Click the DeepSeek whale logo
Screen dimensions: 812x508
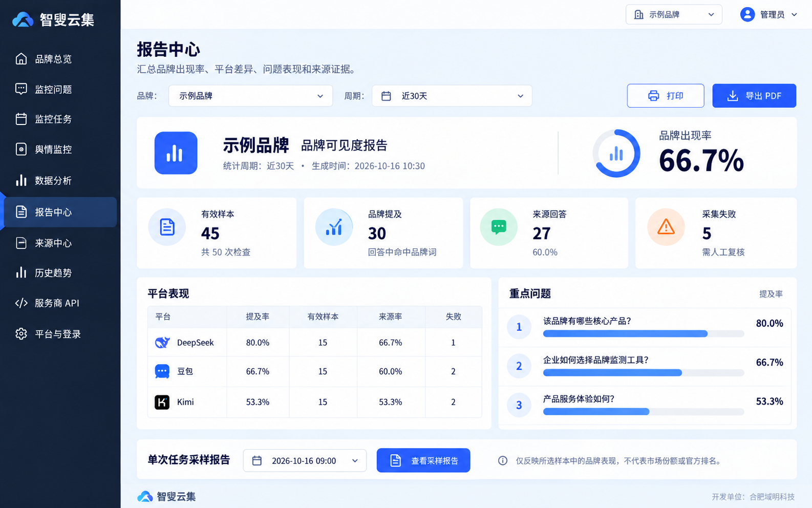point(162,342)
